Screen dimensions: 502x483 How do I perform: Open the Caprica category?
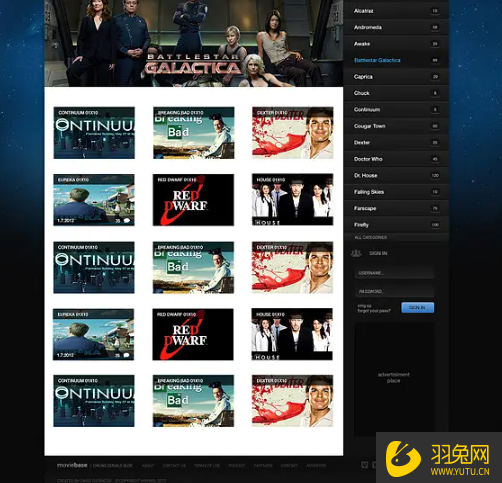[396, 77]
